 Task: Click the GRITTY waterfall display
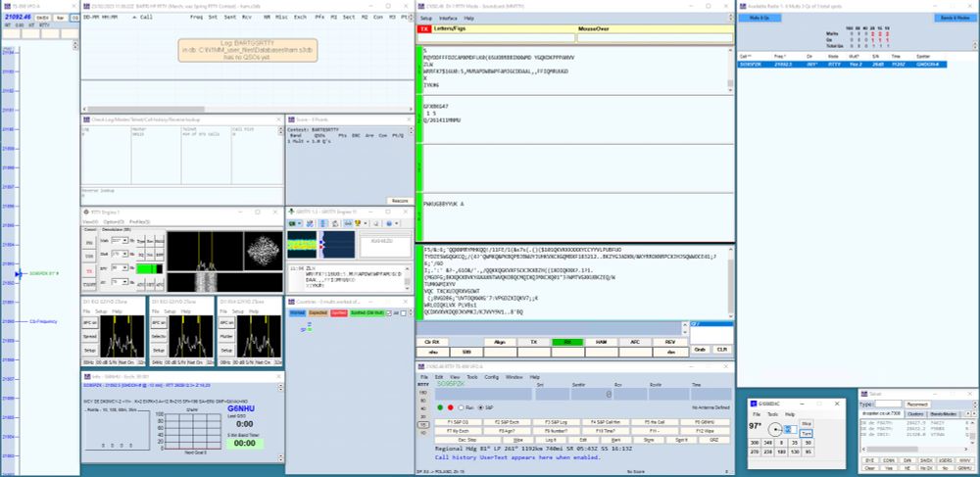(x=302, y=244)
